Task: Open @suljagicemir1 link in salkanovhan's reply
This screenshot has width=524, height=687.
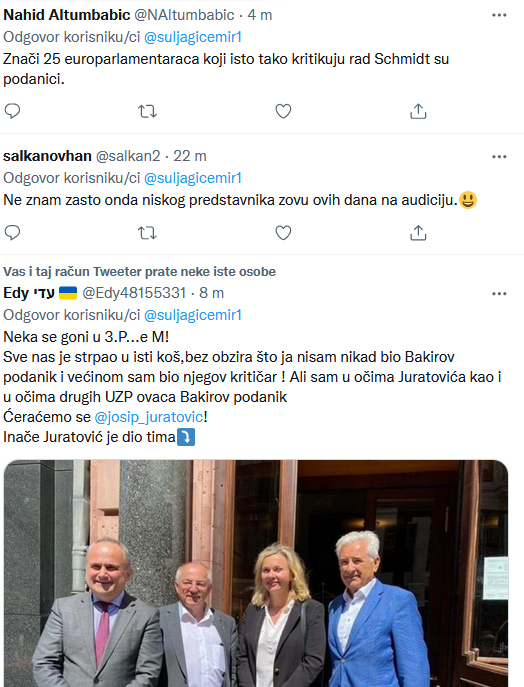Action: (x=193, y=178)
